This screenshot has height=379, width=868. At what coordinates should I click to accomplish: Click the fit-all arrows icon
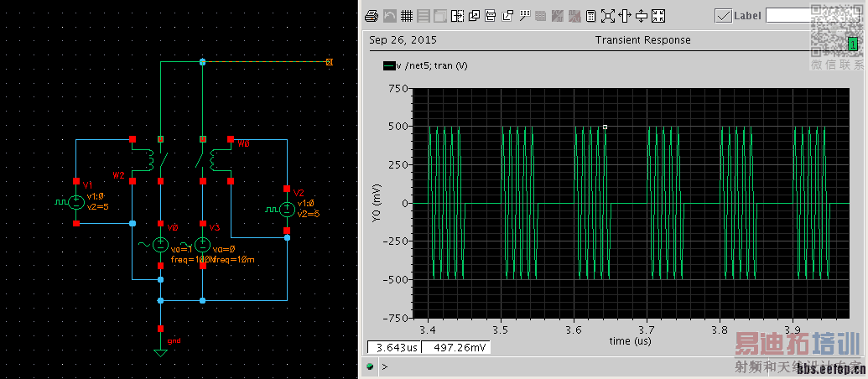pos(658,16)
